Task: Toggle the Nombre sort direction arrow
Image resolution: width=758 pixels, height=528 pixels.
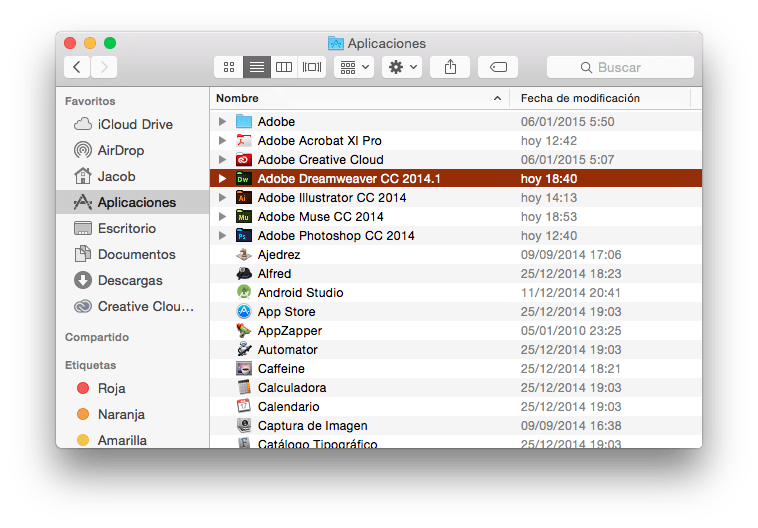Action: (x=497, y=98)
